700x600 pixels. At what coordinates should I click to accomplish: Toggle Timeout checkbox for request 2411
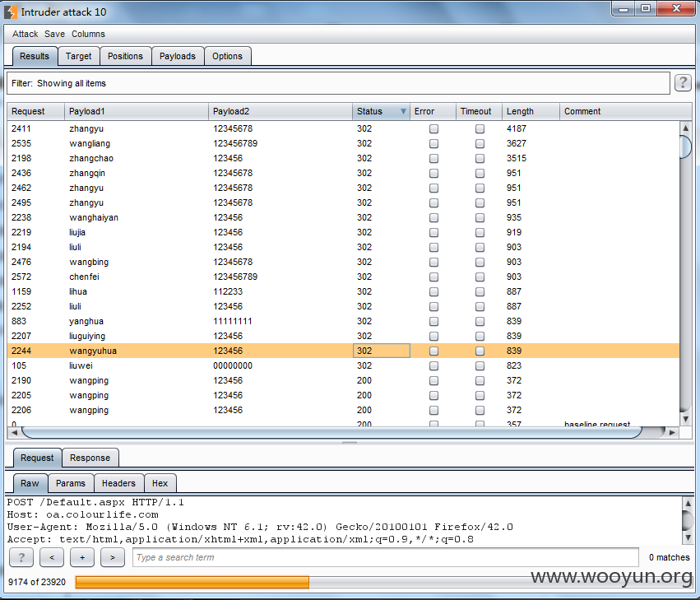click(480, 128)
